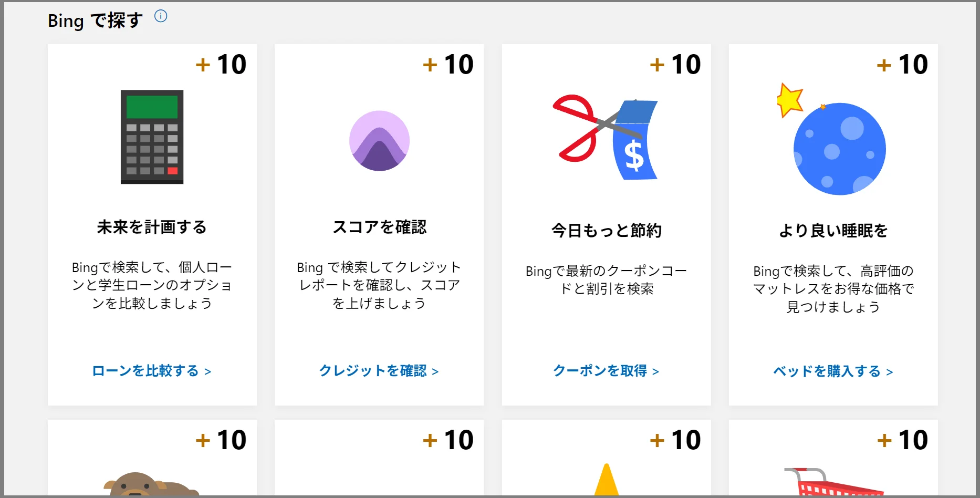Click the info icon beside Bing で探す
980x498 pixels.
161,16
